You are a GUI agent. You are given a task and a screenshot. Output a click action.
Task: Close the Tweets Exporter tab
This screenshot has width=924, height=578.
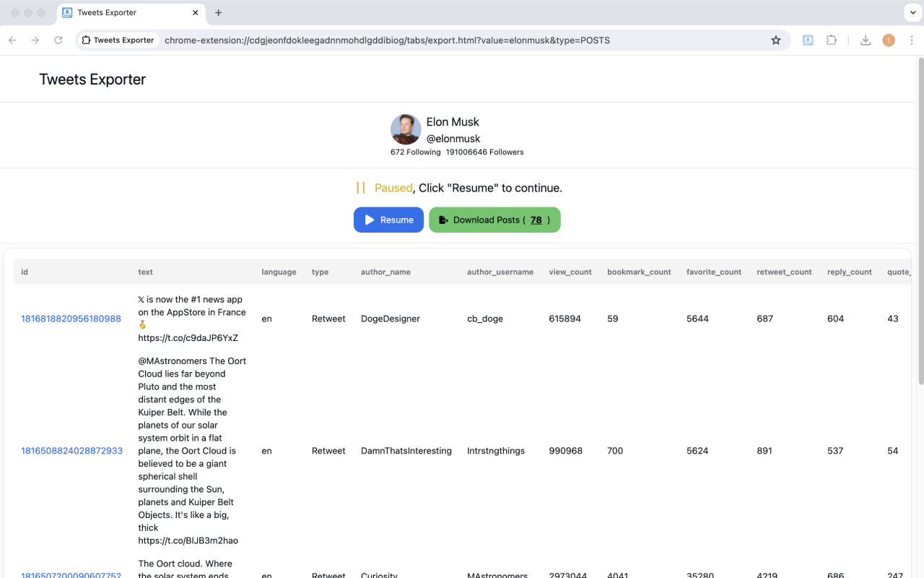[x=196, y=12]
